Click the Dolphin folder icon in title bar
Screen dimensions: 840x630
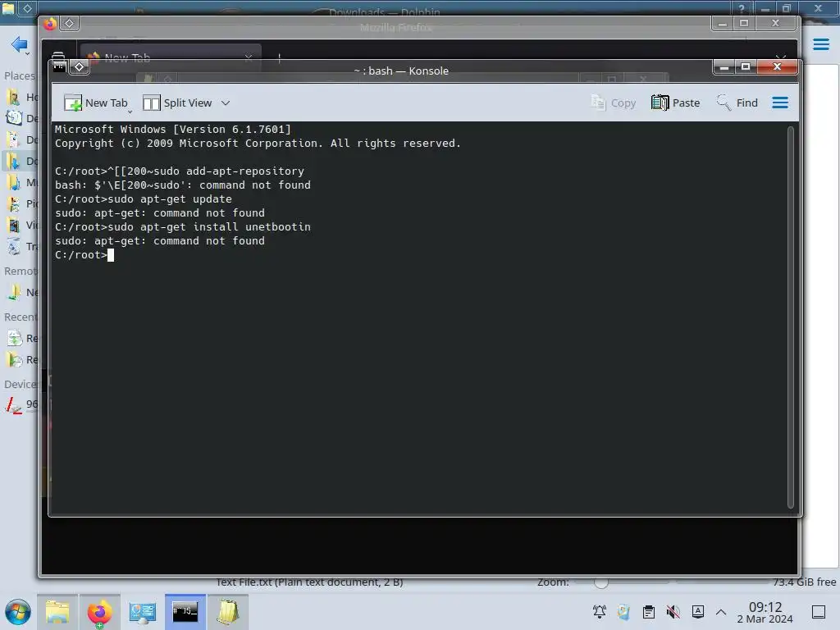tap(8, 8)
